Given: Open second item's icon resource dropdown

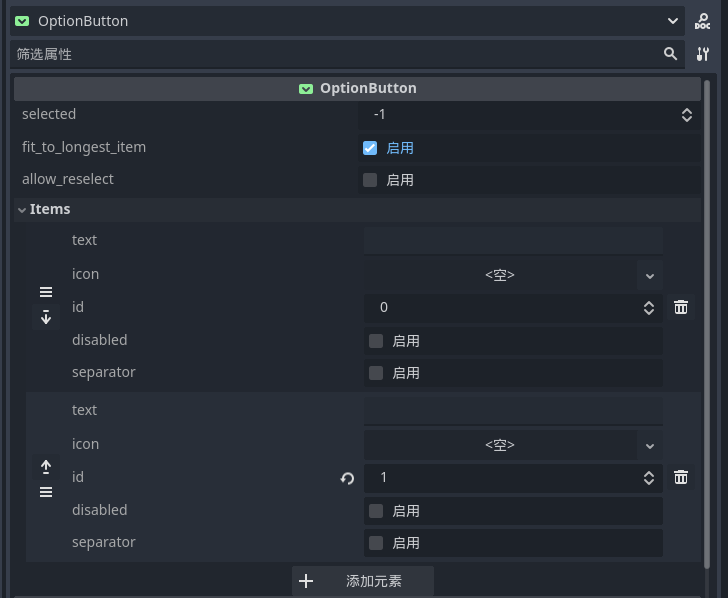Looking at the screenshot, I should (x=650, y=445).
